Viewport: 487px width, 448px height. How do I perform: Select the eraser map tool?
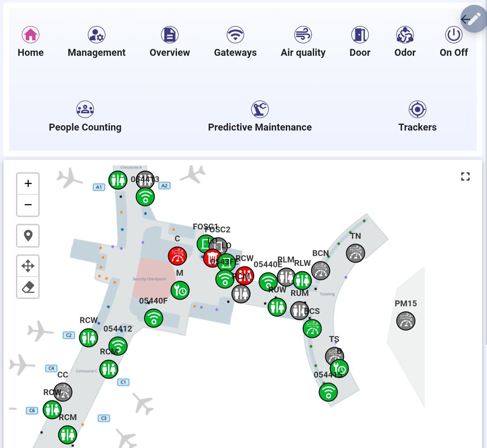[28, 287]
